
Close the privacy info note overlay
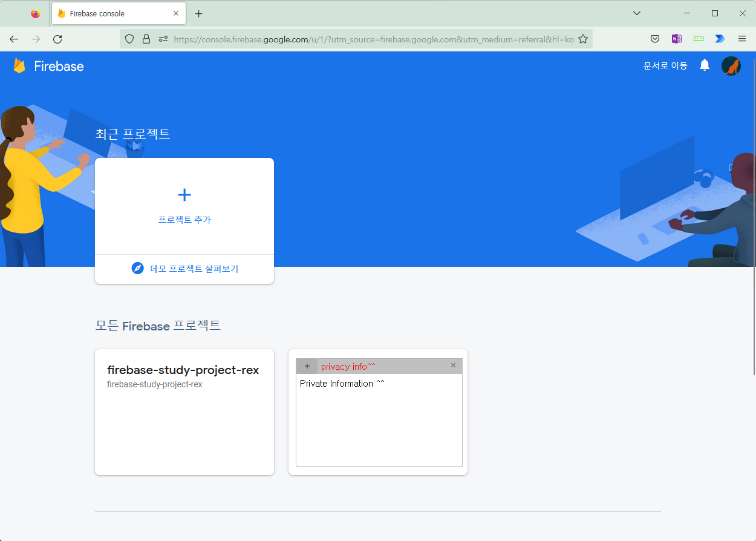453,365
